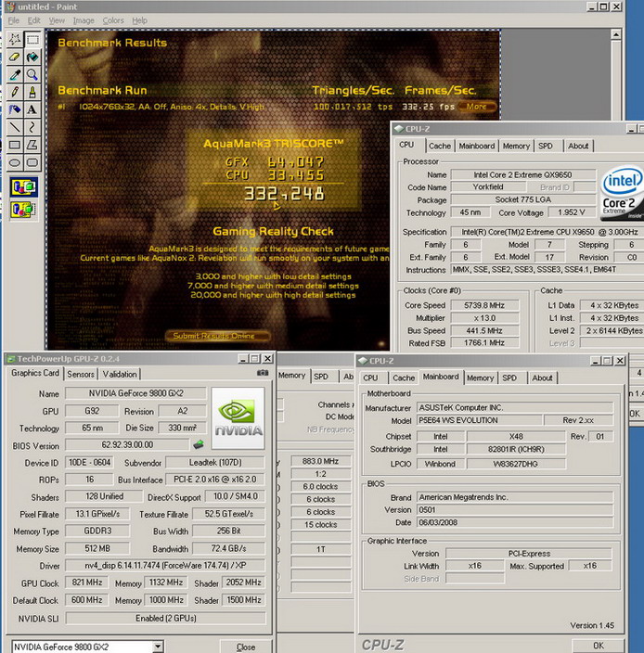
Task: Select the rectangular Select tool in Paint
Action: [32, 40]
